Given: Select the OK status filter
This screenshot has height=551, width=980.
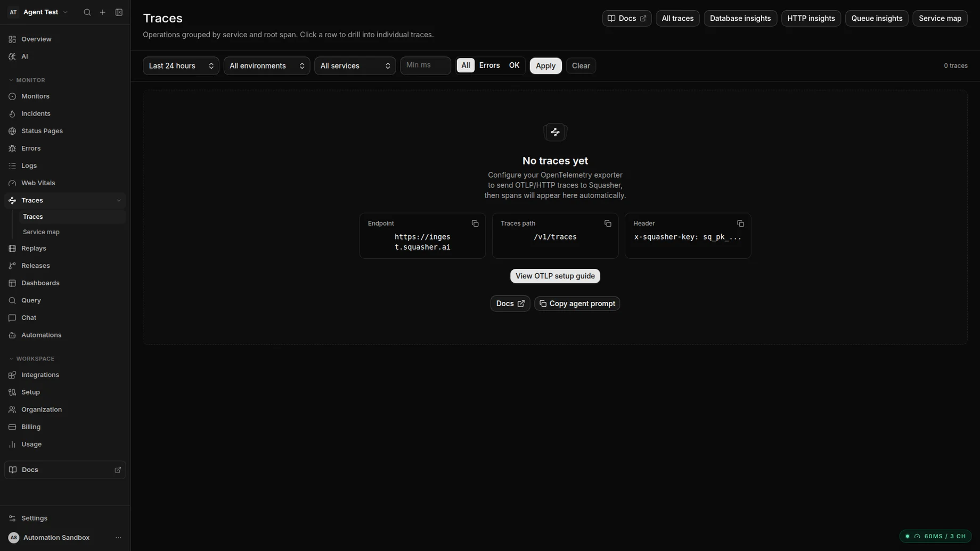Looking at the screenshot, I should pyautogui.click(x=514, y=65).
